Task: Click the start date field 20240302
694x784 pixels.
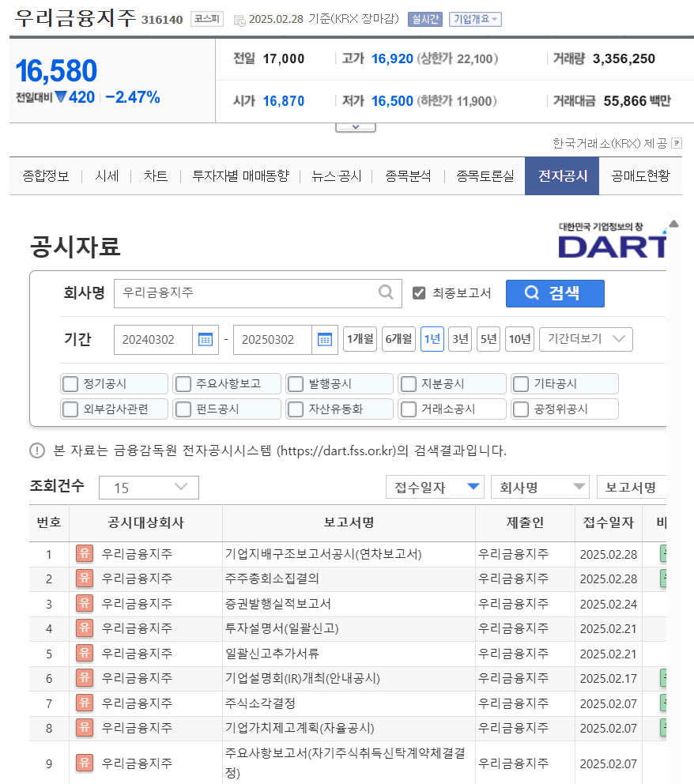Action: point(153,340)
